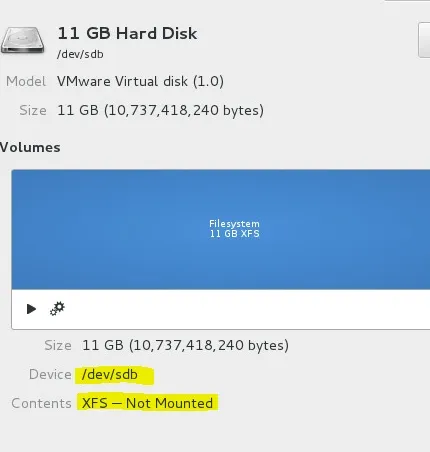This screenshot has width=430, height=452.
Task: Select disk size value beneath model name
Action: [x=160, y=110]
